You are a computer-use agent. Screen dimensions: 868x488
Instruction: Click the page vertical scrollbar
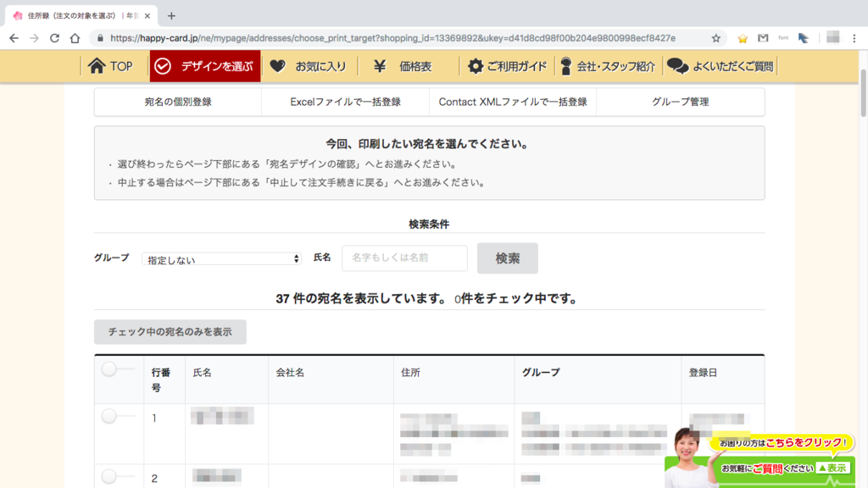tap(863, 93)
